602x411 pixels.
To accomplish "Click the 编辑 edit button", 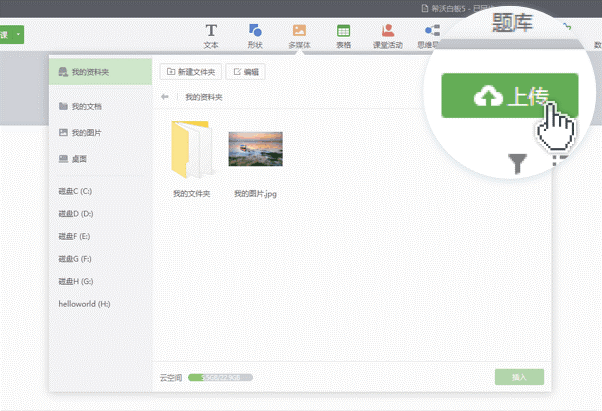I will (246, 72).
